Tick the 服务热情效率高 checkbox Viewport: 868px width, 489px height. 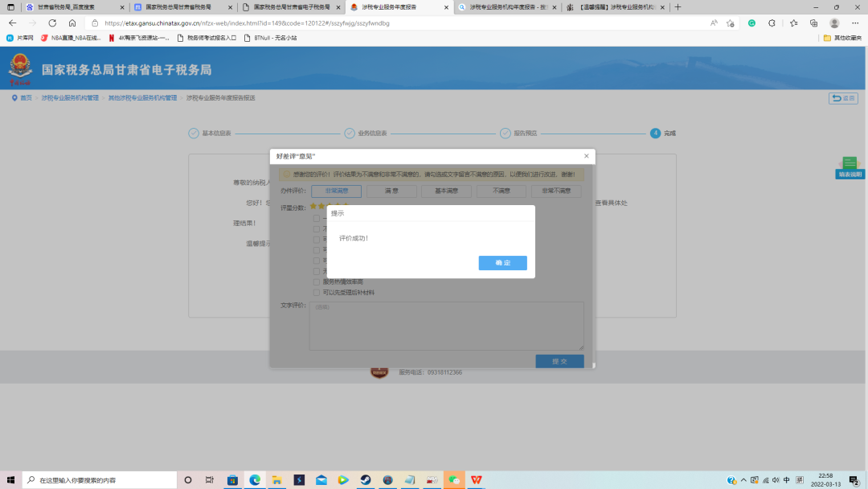pyautogui.click(x=316, y=282)
